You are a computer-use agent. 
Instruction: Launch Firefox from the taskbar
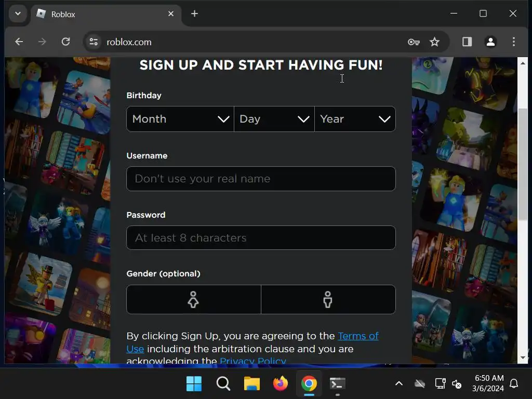(280, 384)
